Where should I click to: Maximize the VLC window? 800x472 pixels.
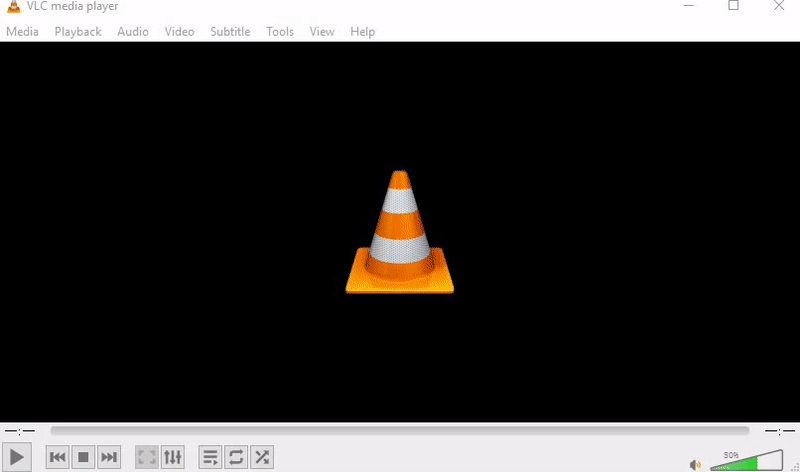pos(733,6)
